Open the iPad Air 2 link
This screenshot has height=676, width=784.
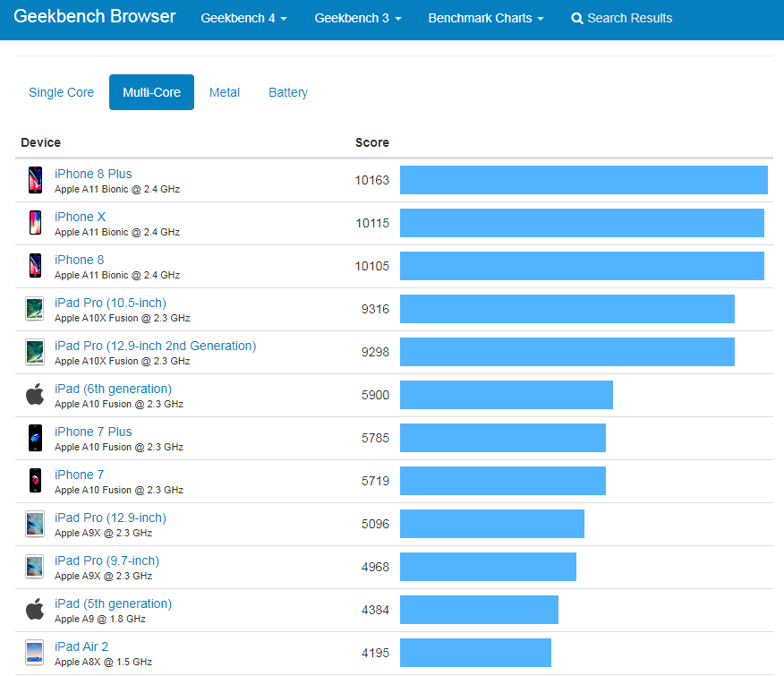point(81,646)
